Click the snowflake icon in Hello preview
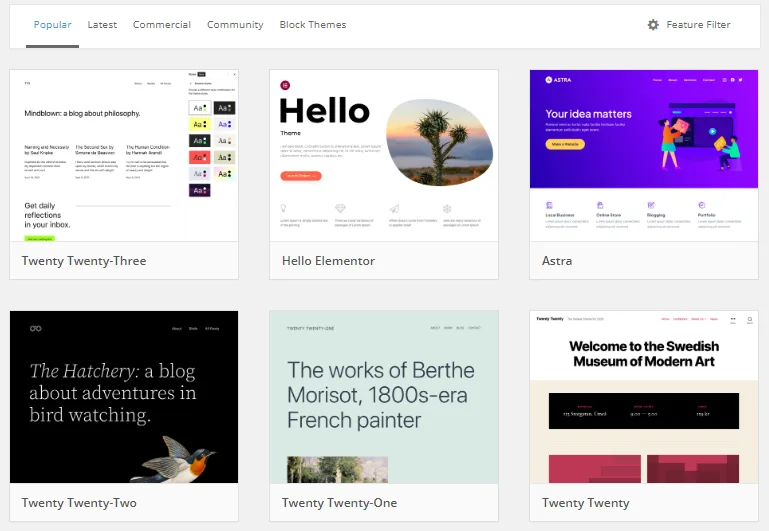The image size is (769, 531). [x=447, y=208]
